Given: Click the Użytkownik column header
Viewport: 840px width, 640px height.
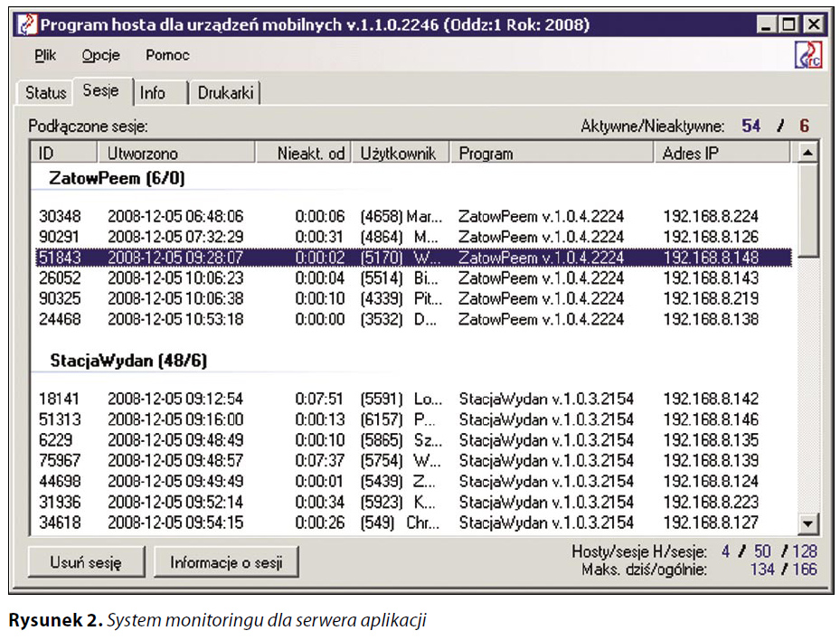Looking at the screenshot, I should 399,153.
